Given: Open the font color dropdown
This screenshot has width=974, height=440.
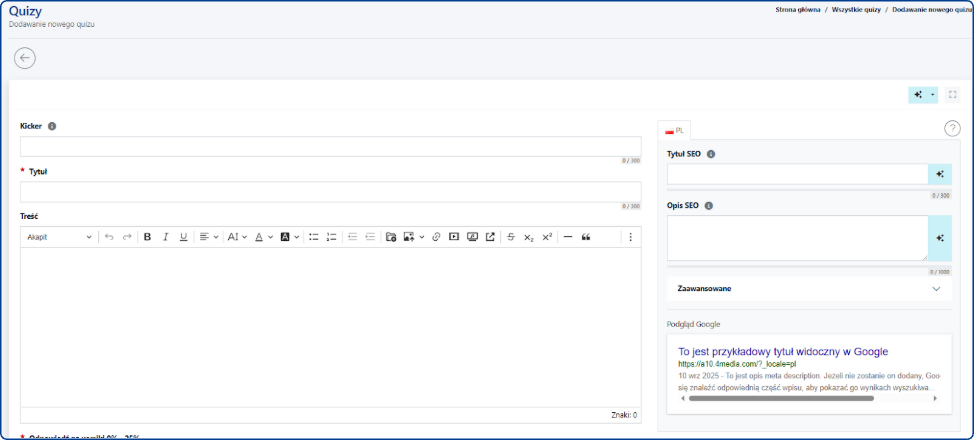Looking at the screenshot, I should pyautogui.click(x=263, y=237).
